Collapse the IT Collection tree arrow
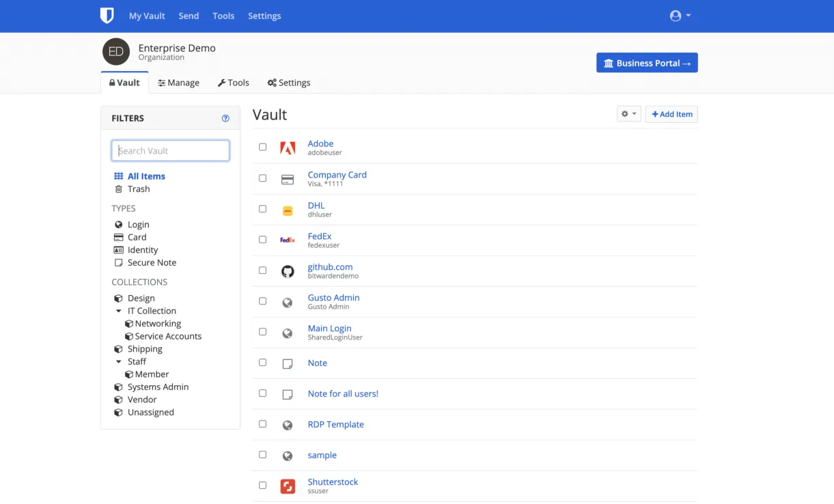The width and height of the screenshot is (834, 504). point(118,311)
